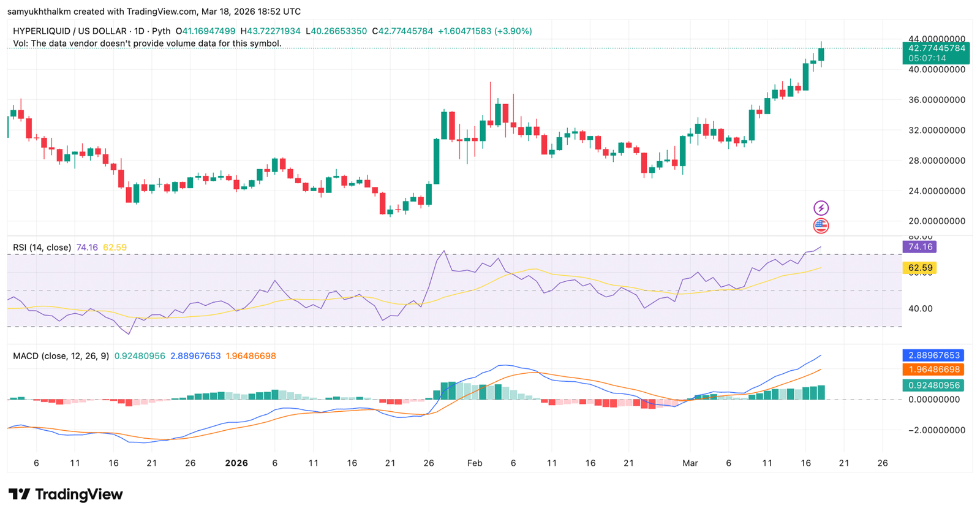This screenshot has width=980, height=516.
Task: Click the purple RSI value tag 74.16
Action: 920,247
